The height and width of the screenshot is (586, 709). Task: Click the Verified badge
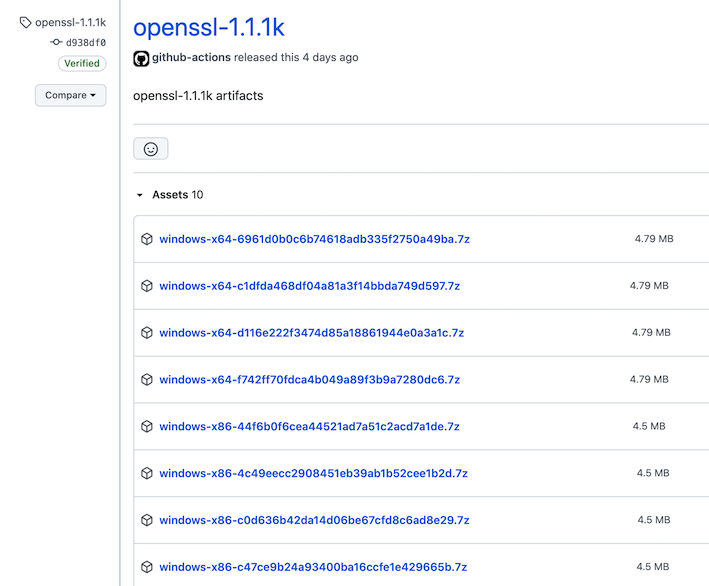82,63
